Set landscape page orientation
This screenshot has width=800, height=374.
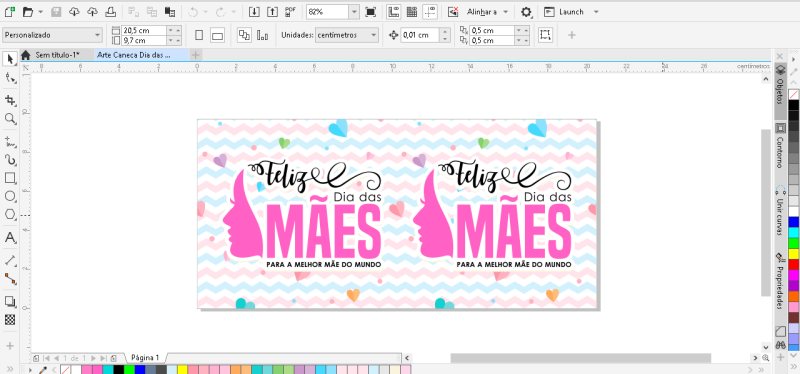click(x=217, y=35)
